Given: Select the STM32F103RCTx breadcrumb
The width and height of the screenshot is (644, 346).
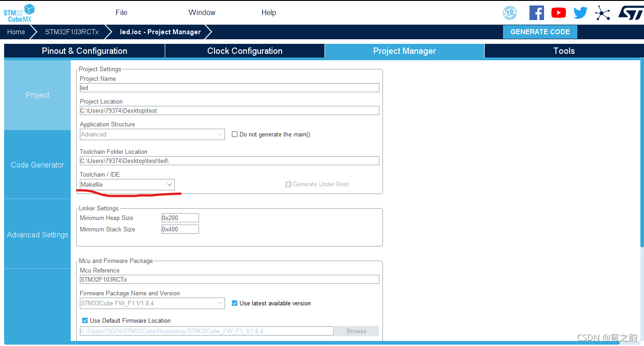Looking at the screenshot, I should (72, 32).
